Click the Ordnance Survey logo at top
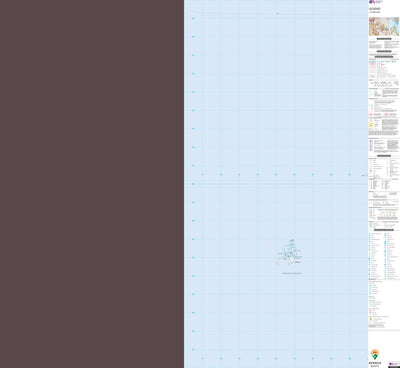400x368 pixels. pyautogui.click(x=375, y=2)
